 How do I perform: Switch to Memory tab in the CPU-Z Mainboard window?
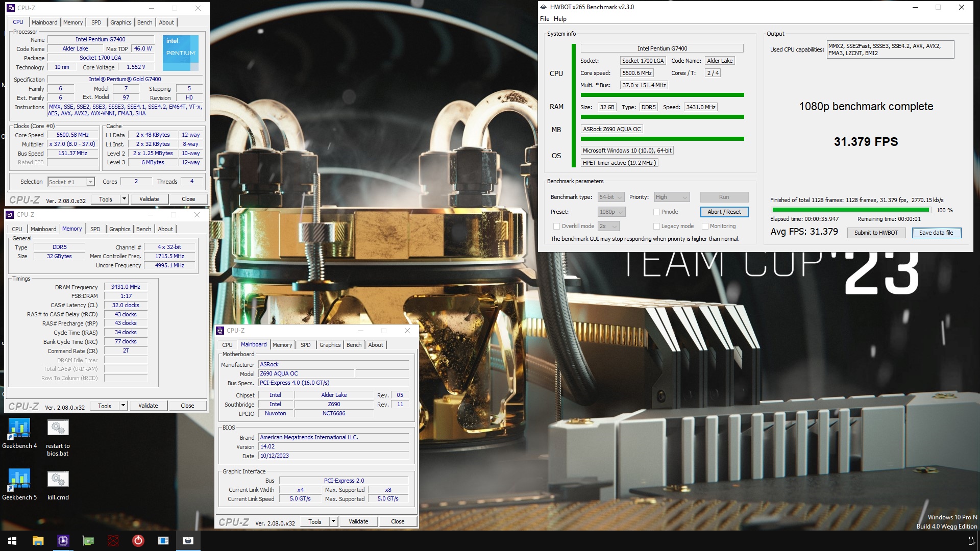tap(282, 345)
